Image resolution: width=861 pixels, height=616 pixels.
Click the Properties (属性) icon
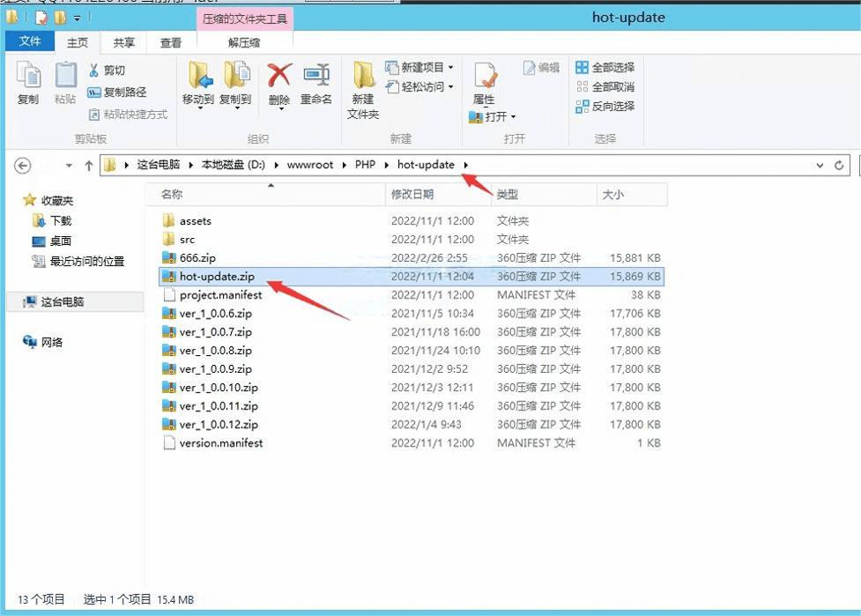[x=486, y=76]
